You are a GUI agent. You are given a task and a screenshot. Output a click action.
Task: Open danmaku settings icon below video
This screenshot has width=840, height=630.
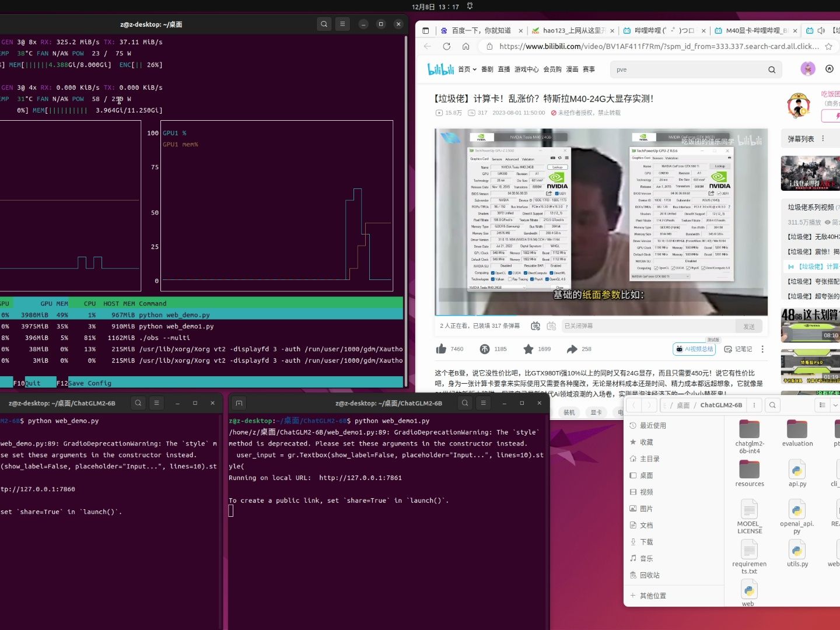pos(551,326)
